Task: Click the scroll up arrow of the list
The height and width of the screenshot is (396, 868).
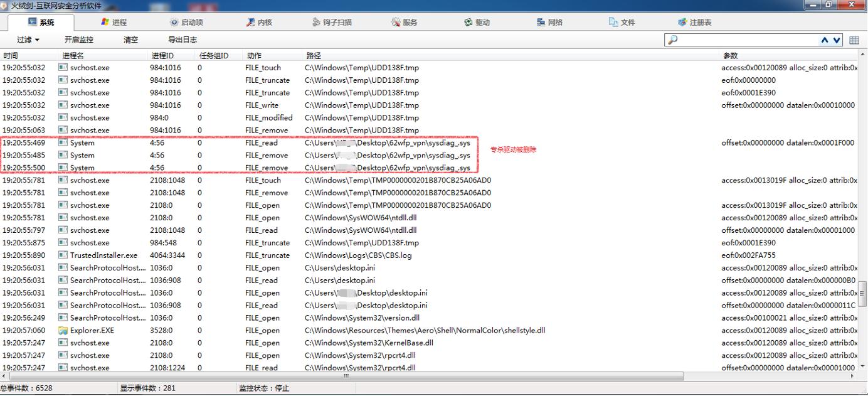Action: pyautogui.click(x=862, y=55)
